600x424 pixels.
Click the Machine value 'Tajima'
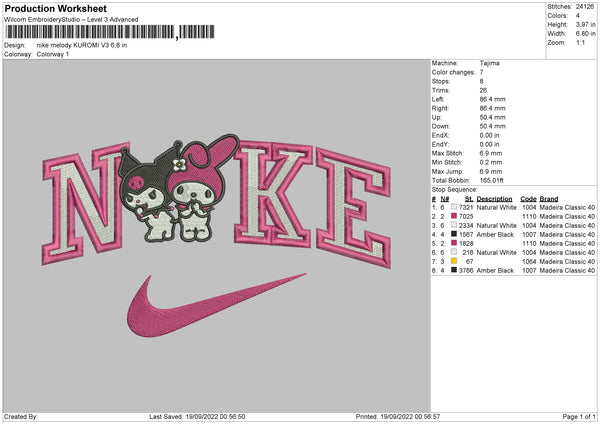coord(489,63)
